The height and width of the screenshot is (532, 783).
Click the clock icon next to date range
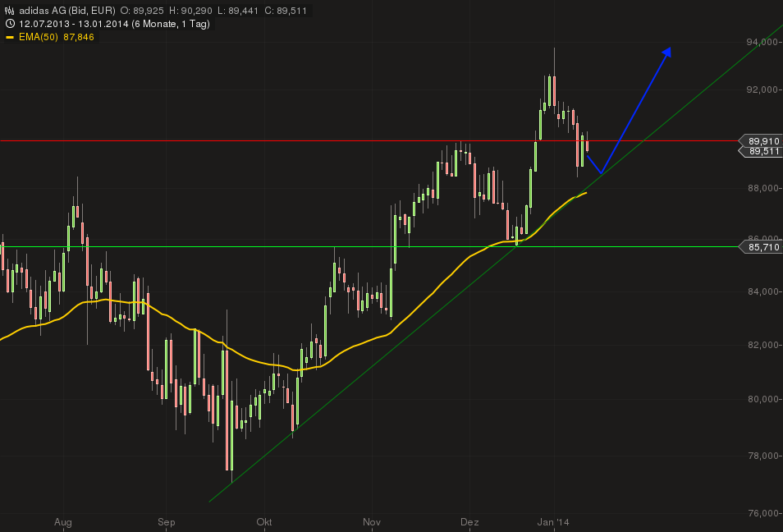point(10,24)
